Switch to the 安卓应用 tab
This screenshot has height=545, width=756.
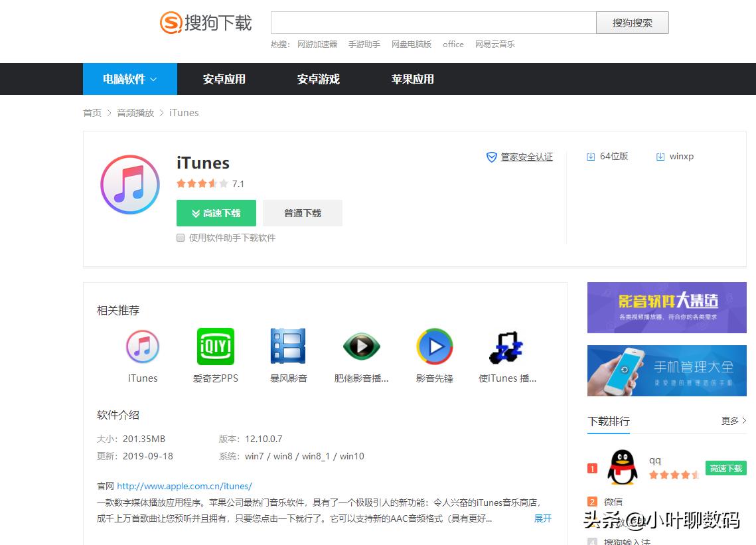click(224, 78)
